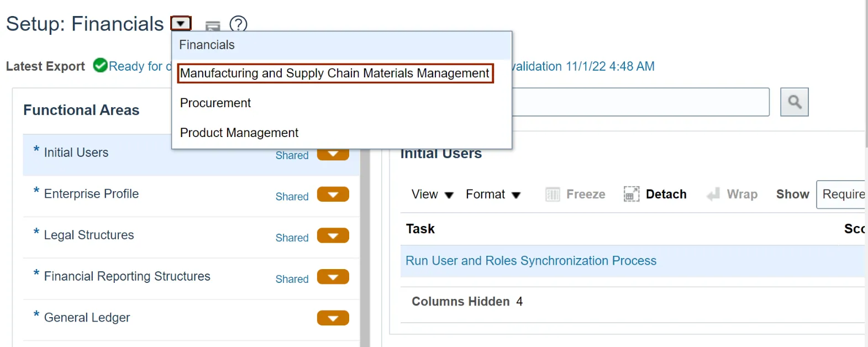
Task: Open the Setup offering dropdown arrow
Action: pos(181,24)
